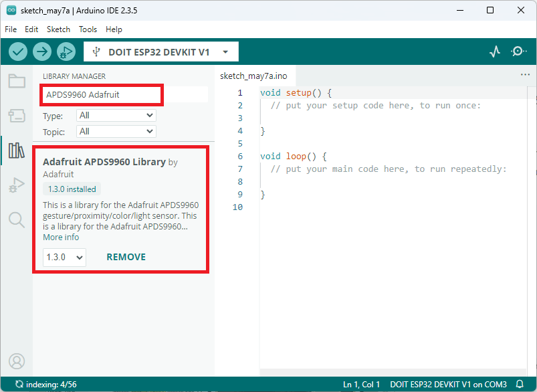Viewport: 537px width, 392px height.
Task: Open the Boards Manager panel
Action: [16, 115]
